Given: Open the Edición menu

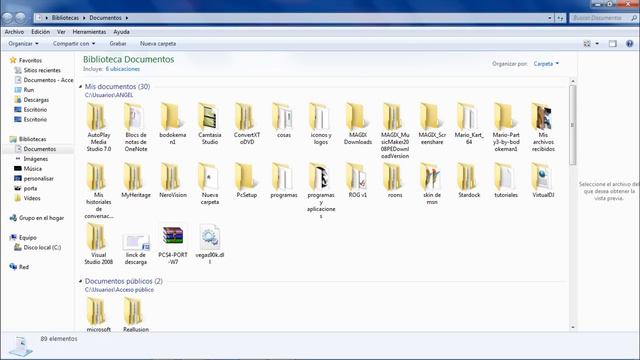Looking at the screenshot, I should 40,31.
